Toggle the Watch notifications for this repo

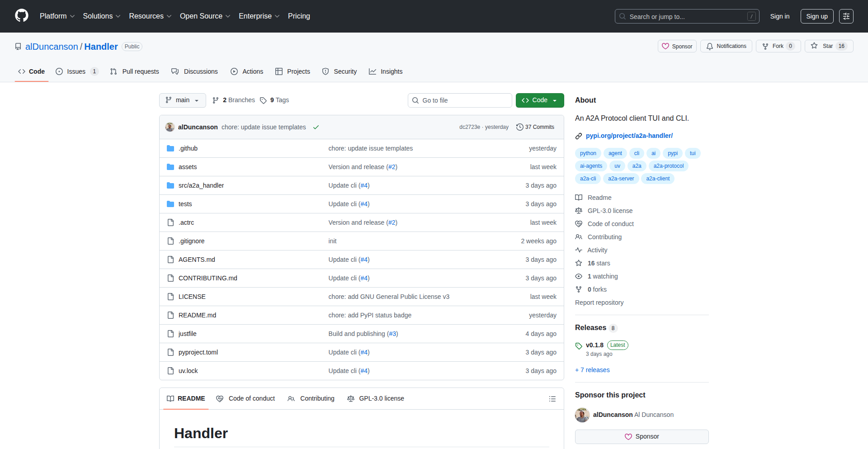click(726, 46)
